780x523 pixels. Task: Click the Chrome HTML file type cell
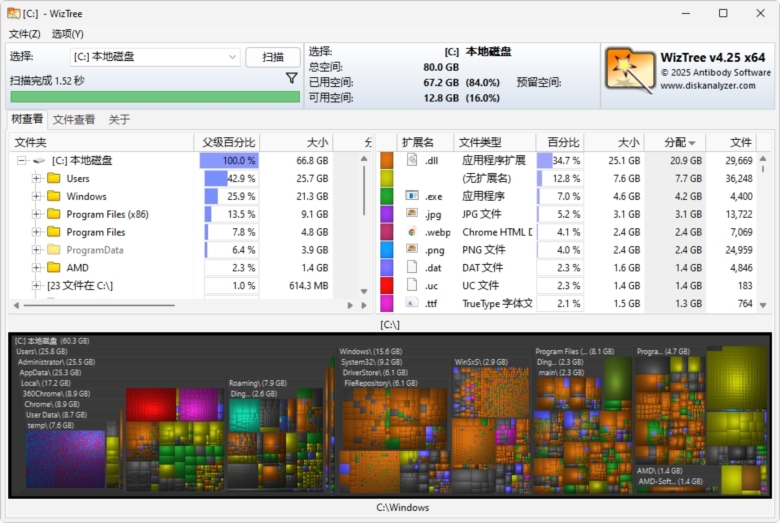click(496, 232)
